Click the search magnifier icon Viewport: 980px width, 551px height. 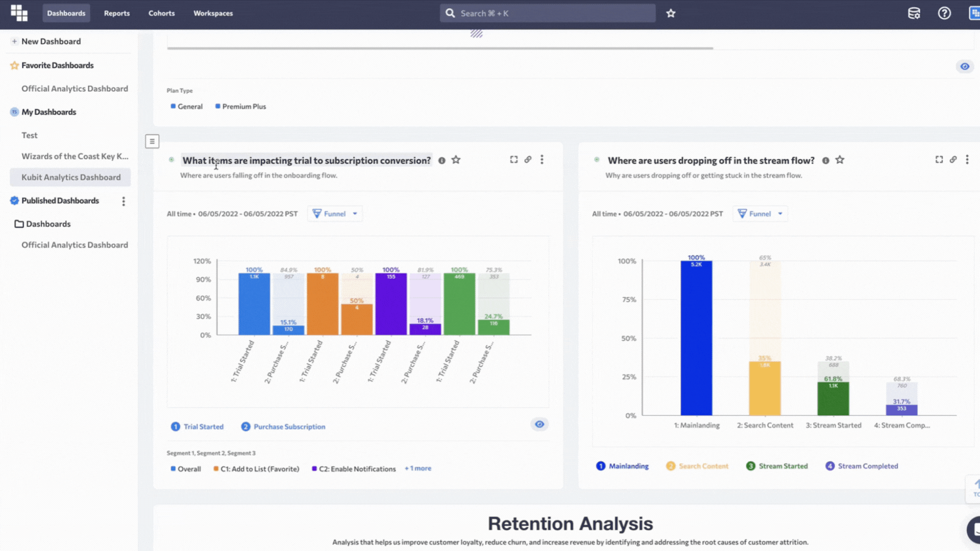(450, 13)
